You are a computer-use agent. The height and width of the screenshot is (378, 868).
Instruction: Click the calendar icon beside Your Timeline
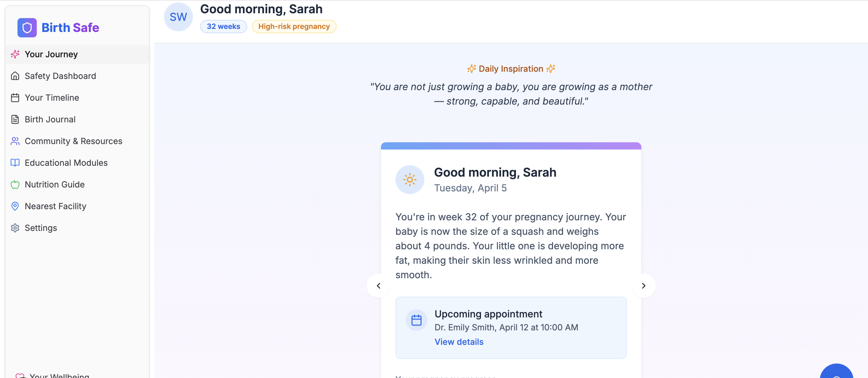click(x=15, y=98)
